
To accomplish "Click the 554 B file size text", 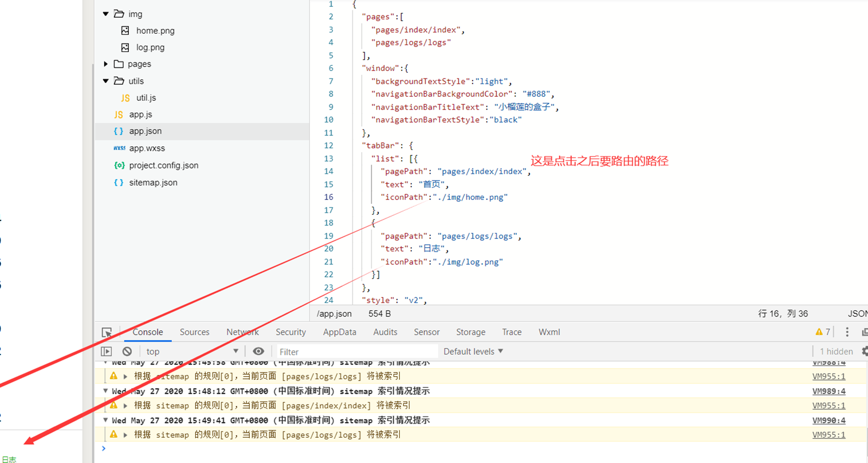I will tap(379, 314).
